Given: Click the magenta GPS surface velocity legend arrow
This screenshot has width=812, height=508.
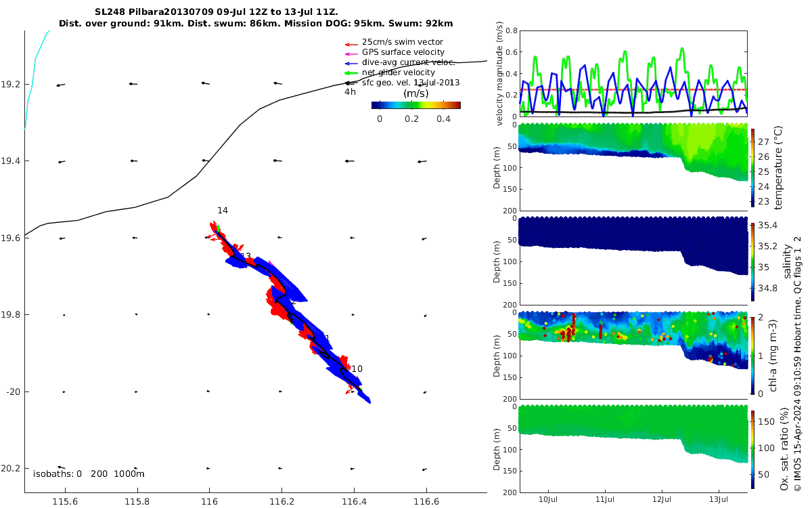Looking at the screenshot, I should [351, 53].
